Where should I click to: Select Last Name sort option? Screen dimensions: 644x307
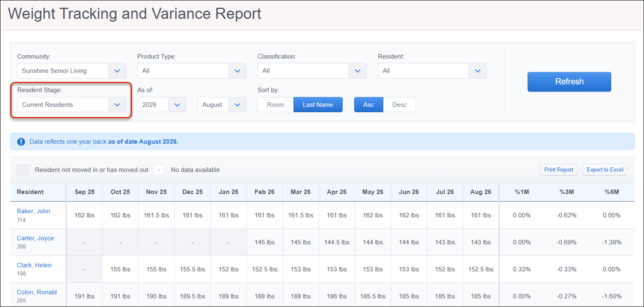(317, 105)
